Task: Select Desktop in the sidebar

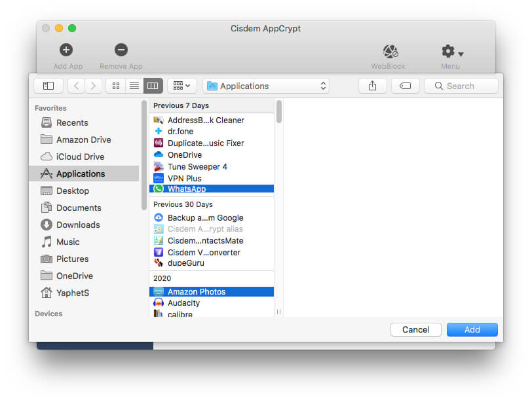Action: (85, 191)
